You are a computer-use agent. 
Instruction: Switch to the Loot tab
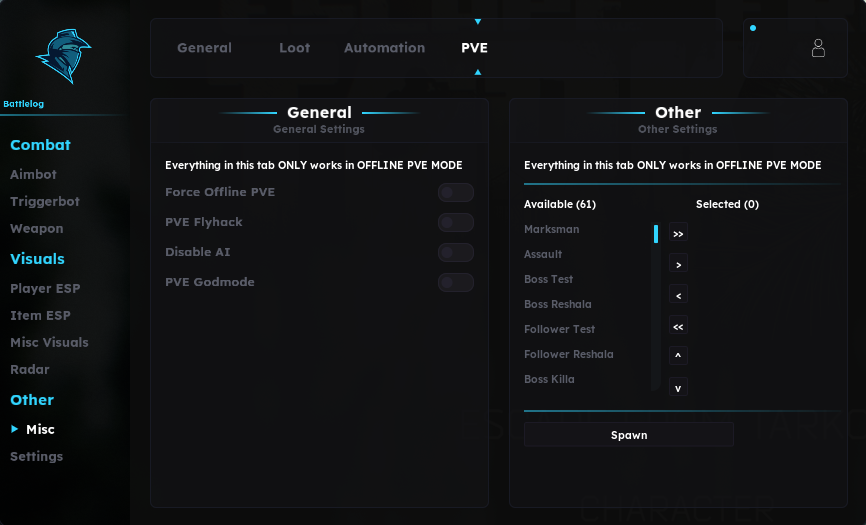[294, 48]
